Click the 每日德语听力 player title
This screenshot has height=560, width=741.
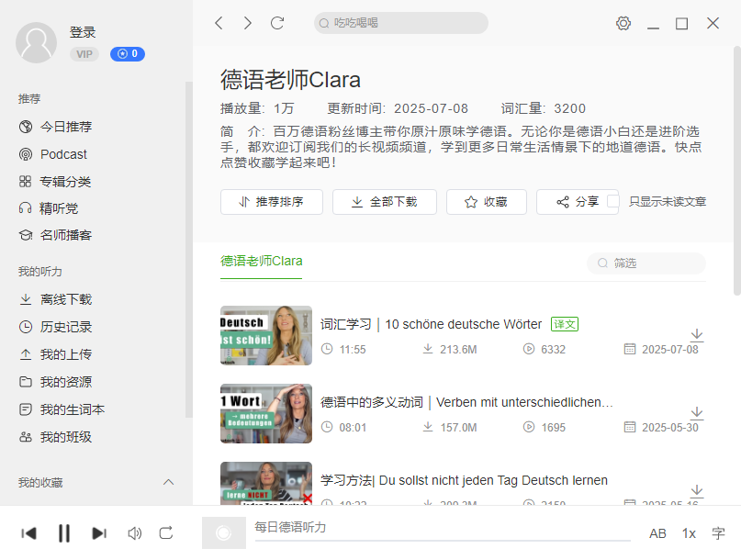tap(291, 527)
